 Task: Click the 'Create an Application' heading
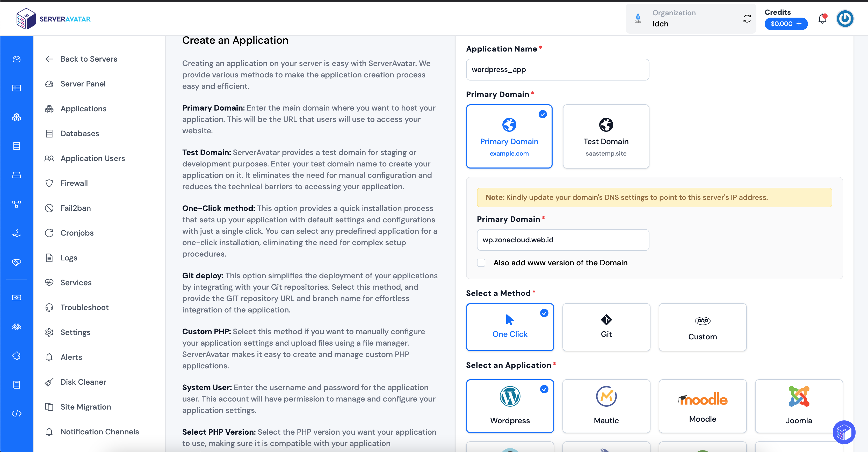pos(235,40)
